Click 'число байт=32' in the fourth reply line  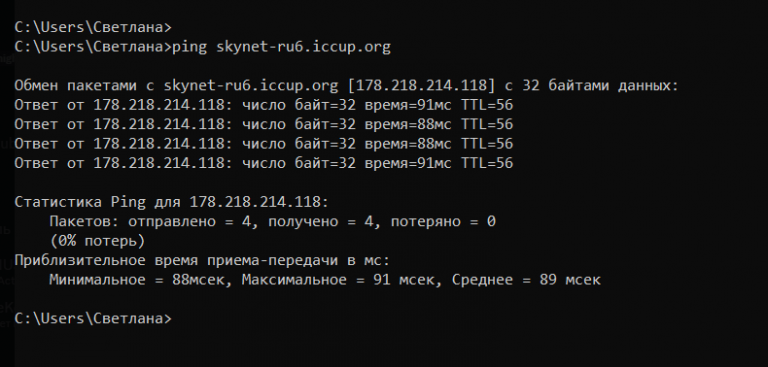299,163
